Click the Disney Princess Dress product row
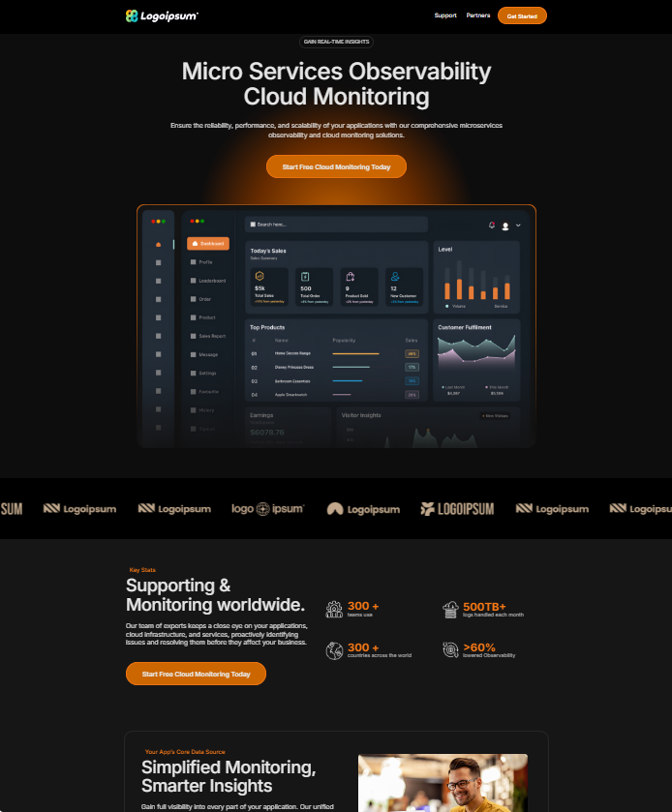The height and width of the screenshot is (812, 672). click(336, 367)
